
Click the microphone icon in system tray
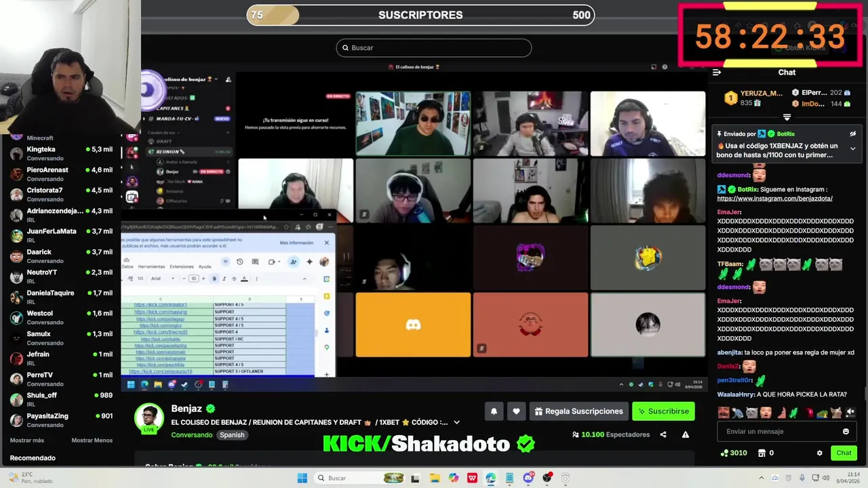coord(802,478)
